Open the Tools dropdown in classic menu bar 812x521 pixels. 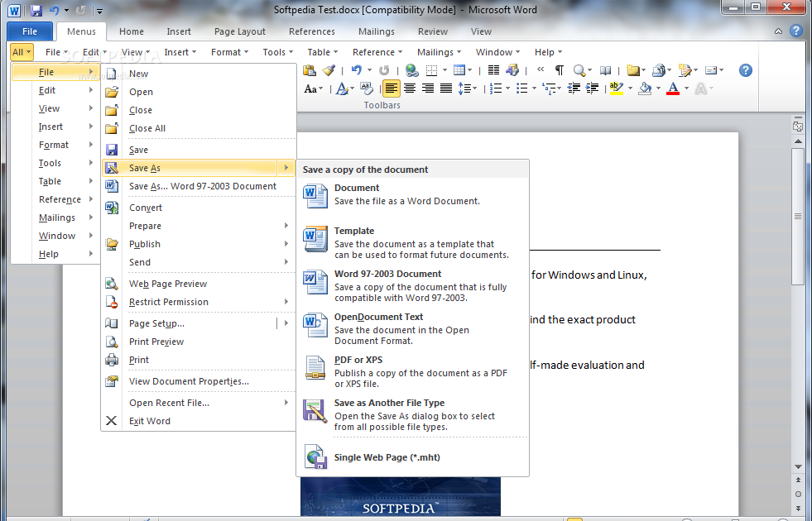[x=277, y=52]
